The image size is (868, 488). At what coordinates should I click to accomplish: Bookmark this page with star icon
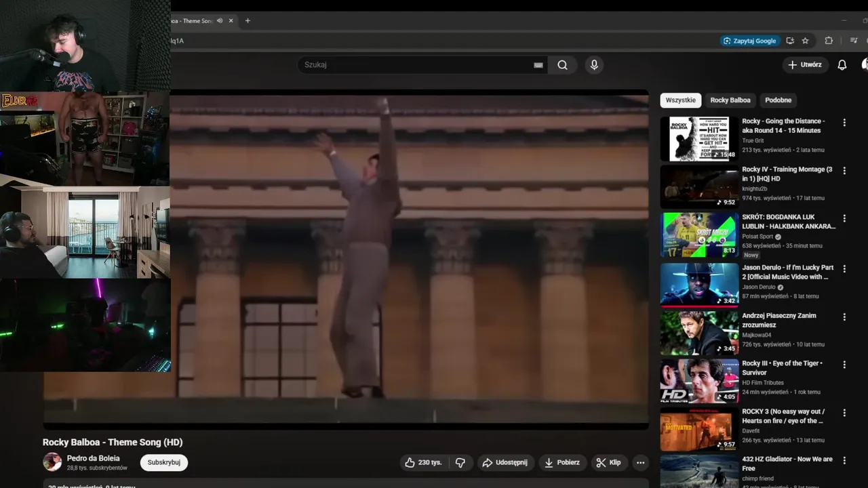click(805, 41)
